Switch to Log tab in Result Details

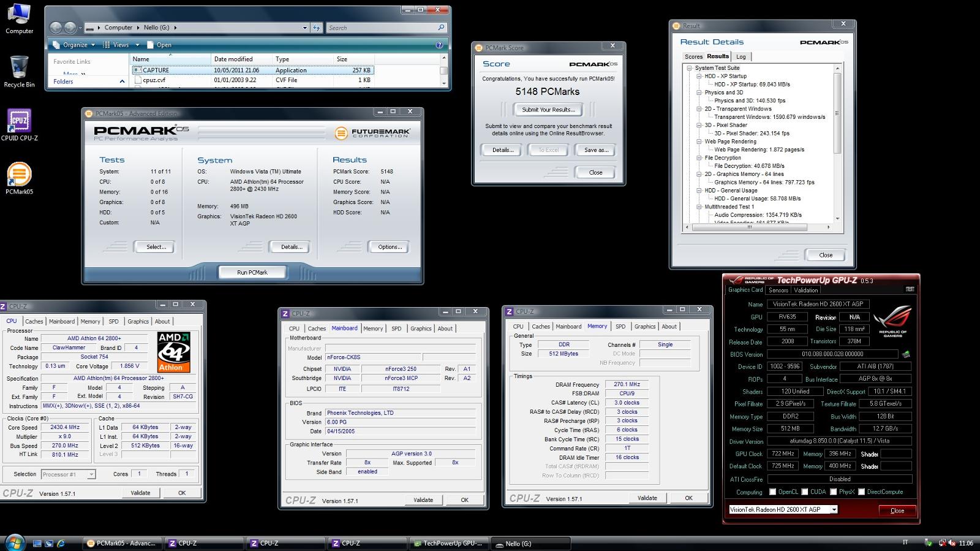tap(741, 56)
